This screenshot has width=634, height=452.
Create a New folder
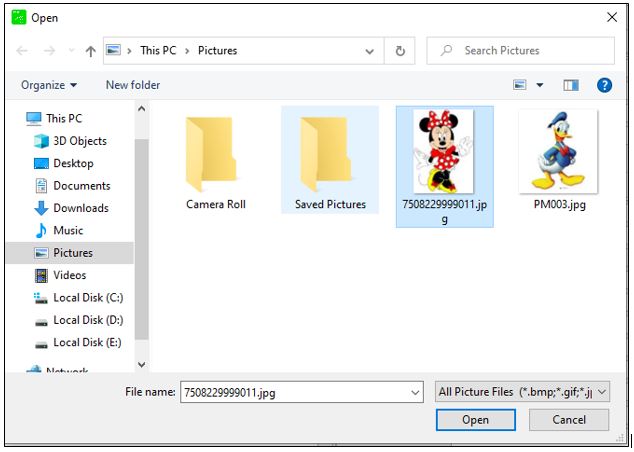pos(133,85)
